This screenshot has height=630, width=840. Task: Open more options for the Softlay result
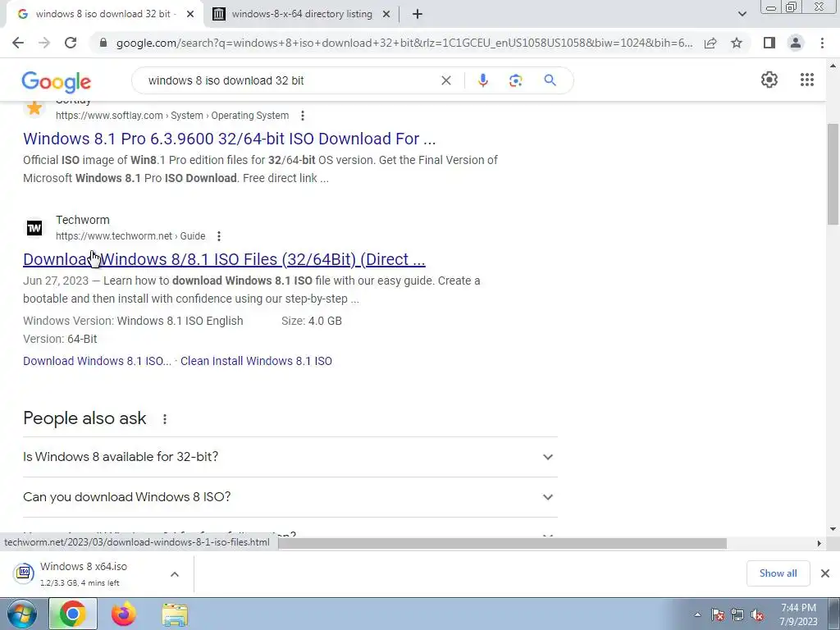(x=303, y=115)
